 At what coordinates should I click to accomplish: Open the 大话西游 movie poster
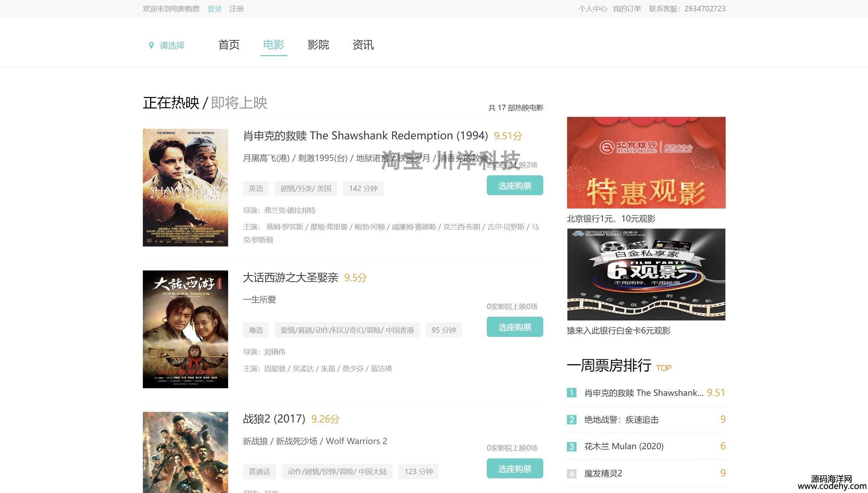(185, 329)
